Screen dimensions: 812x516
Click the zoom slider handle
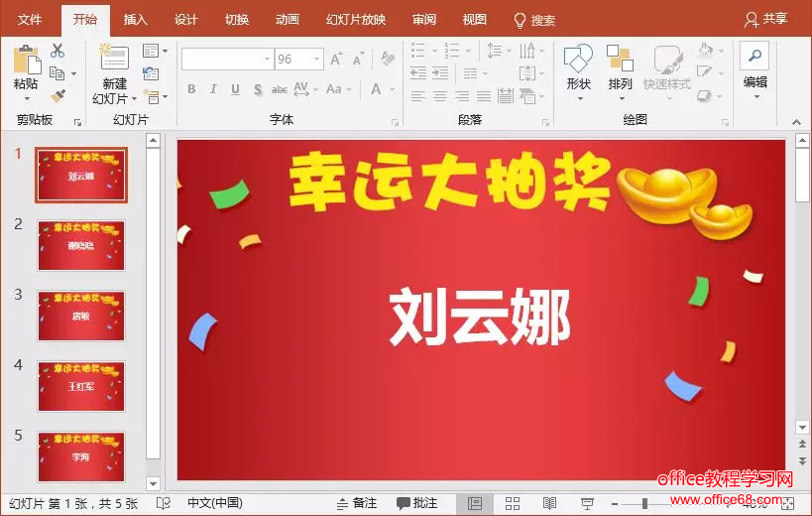pos(644,503)
